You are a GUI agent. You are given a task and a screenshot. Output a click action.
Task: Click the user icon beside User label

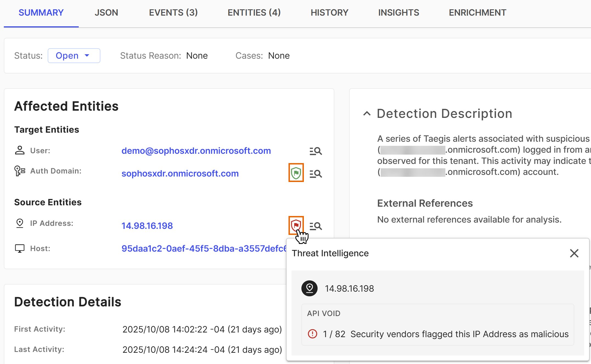(x=19, y=150)
